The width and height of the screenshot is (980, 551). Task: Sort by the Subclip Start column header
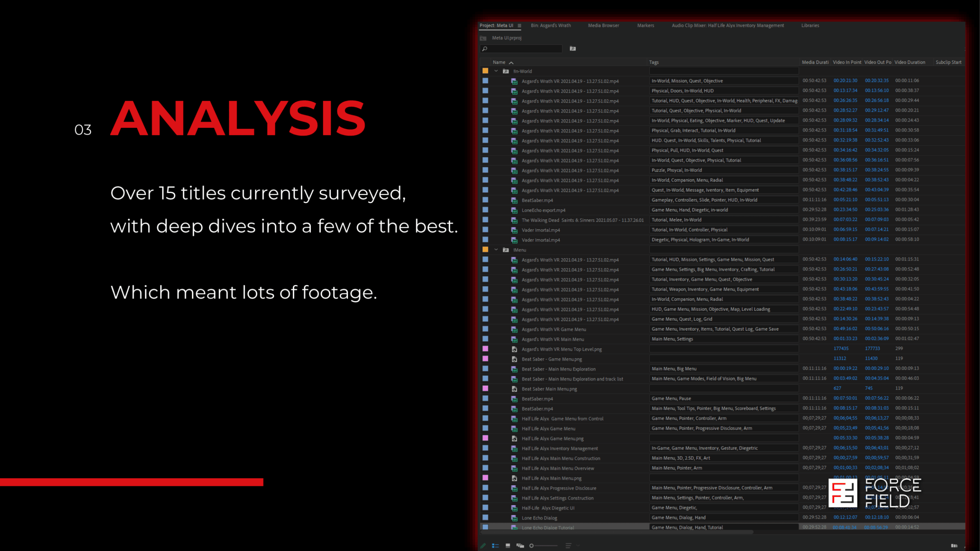point(948,62)
